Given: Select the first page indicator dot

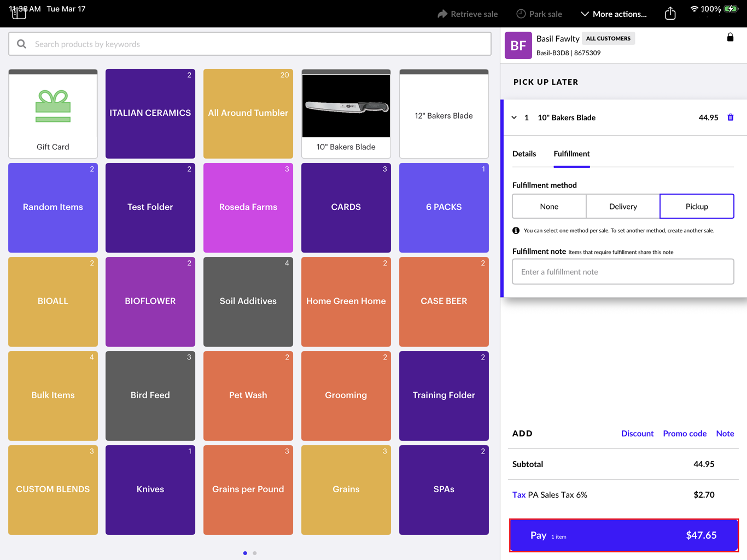Looking at the screenshot, I should click(x=245, y=553).
